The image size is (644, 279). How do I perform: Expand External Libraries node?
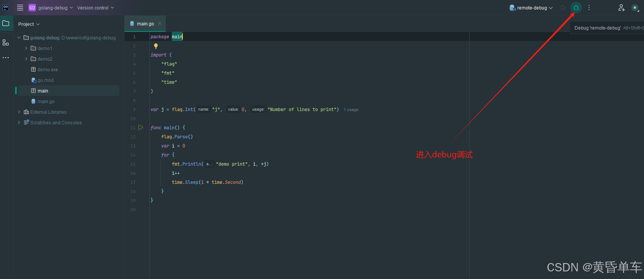coord(19,112)
